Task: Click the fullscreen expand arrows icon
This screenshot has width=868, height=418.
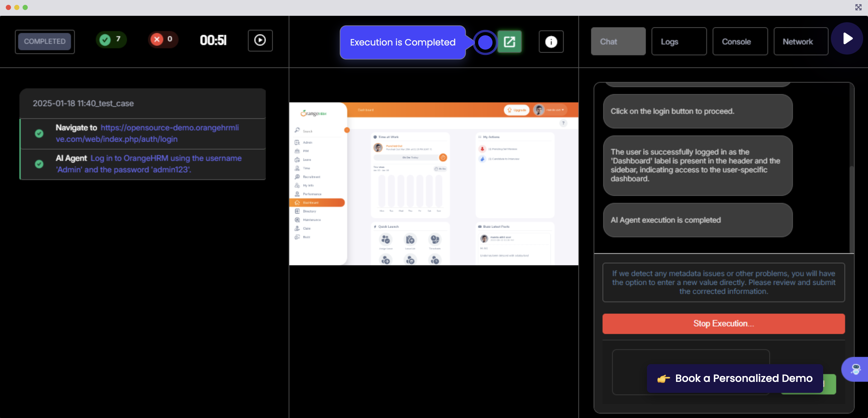Action: click(858, 7)
